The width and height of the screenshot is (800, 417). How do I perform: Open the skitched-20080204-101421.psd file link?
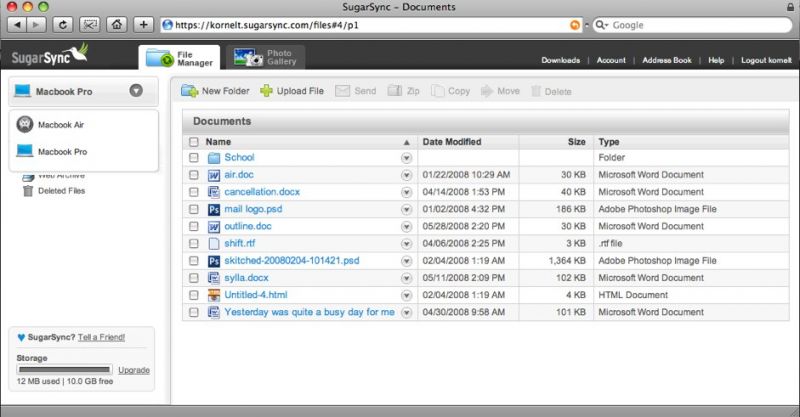point(291,260)
